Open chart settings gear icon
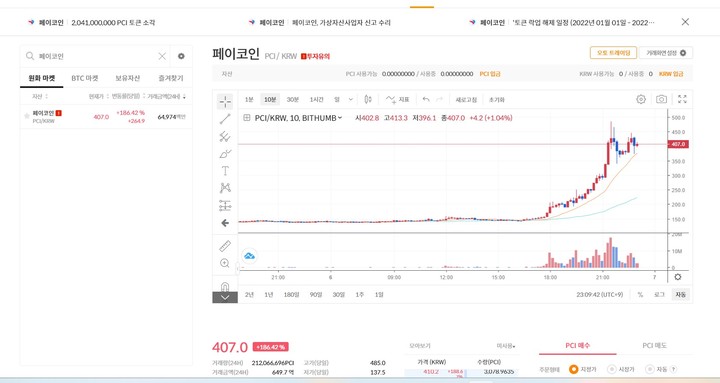 (641, 99)
